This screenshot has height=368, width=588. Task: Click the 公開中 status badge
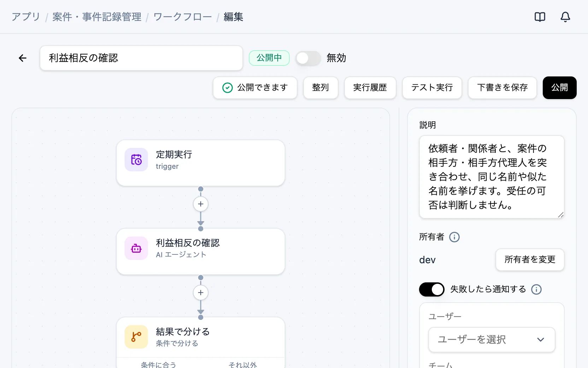pos(269,58)
